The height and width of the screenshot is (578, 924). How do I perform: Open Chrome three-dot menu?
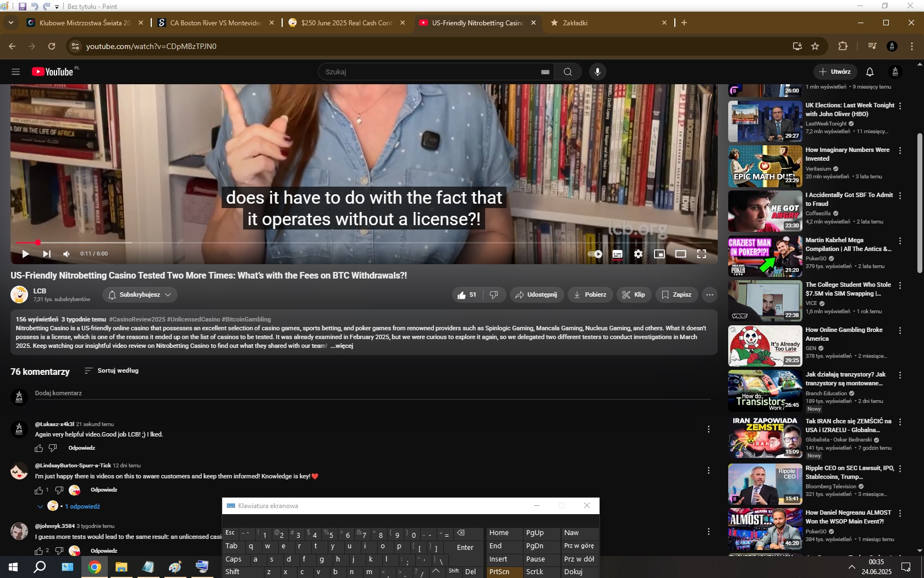[x=912, y=46]
